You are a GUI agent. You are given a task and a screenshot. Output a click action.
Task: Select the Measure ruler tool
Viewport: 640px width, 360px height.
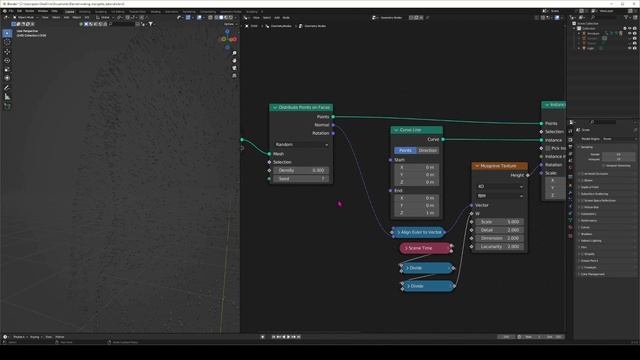[x=7, y=97]
